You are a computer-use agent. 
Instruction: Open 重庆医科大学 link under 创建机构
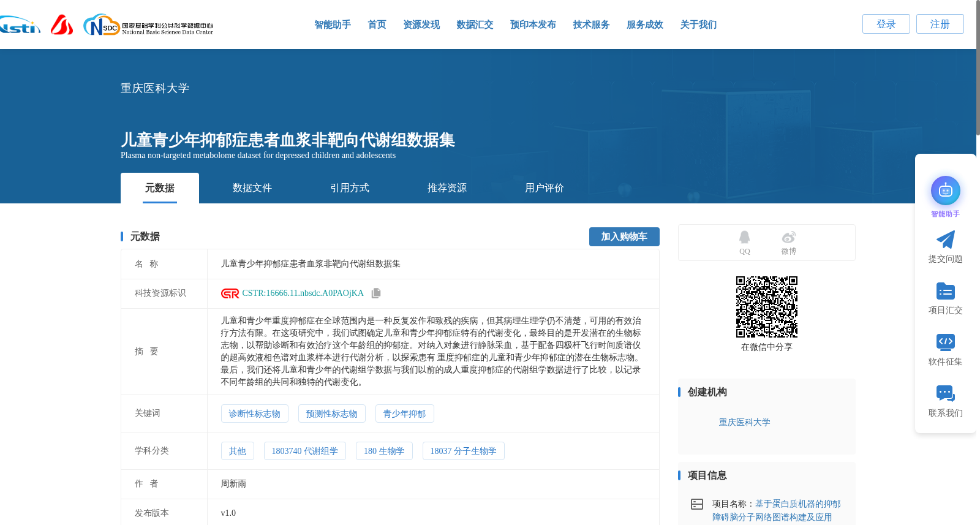(744, 422)
